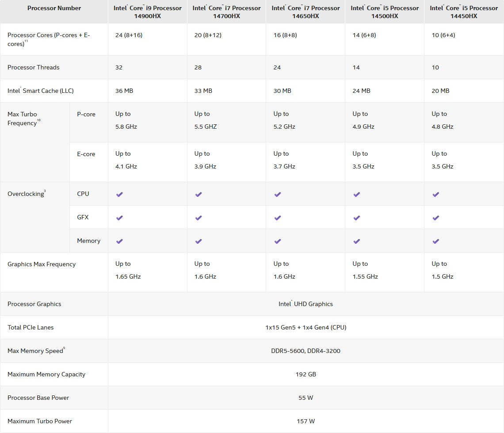The image size is (504, 433).
Task: Select the Core i5 Processor 14450HX column header
Action: pyautogui.click(x=464, y=12)
